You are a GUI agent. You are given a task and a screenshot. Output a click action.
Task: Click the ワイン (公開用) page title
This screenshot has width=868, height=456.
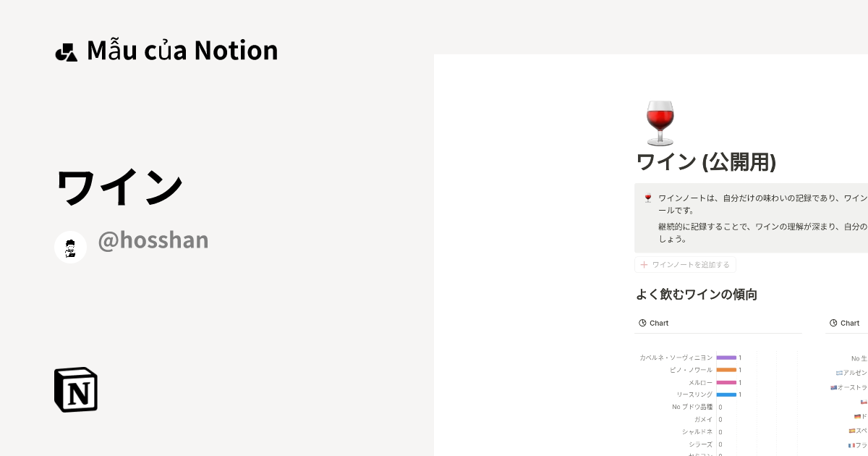706,161
